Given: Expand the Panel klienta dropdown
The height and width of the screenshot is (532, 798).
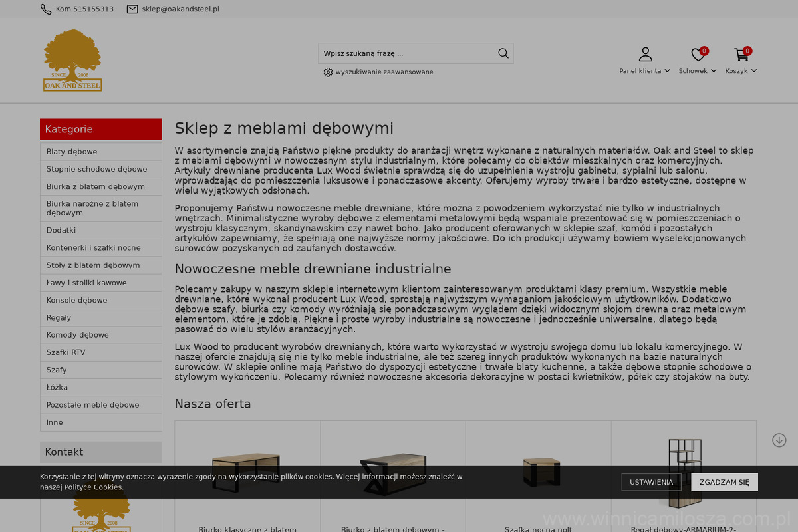Looking at the screenshot, I should click(x=667, y=71).
